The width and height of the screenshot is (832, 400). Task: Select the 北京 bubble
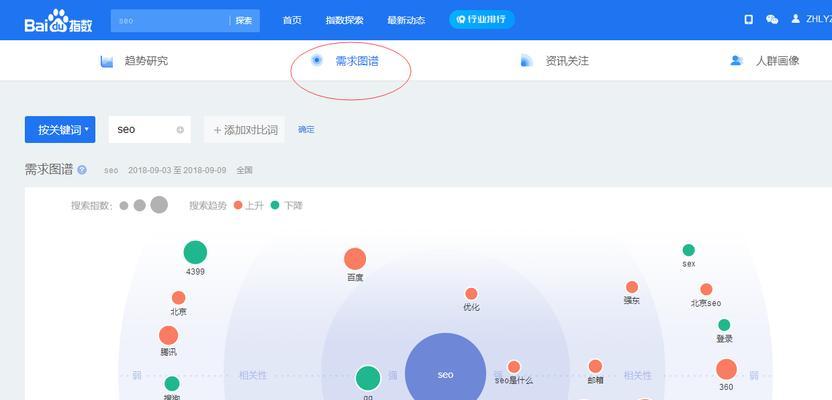tap(179, 298)
